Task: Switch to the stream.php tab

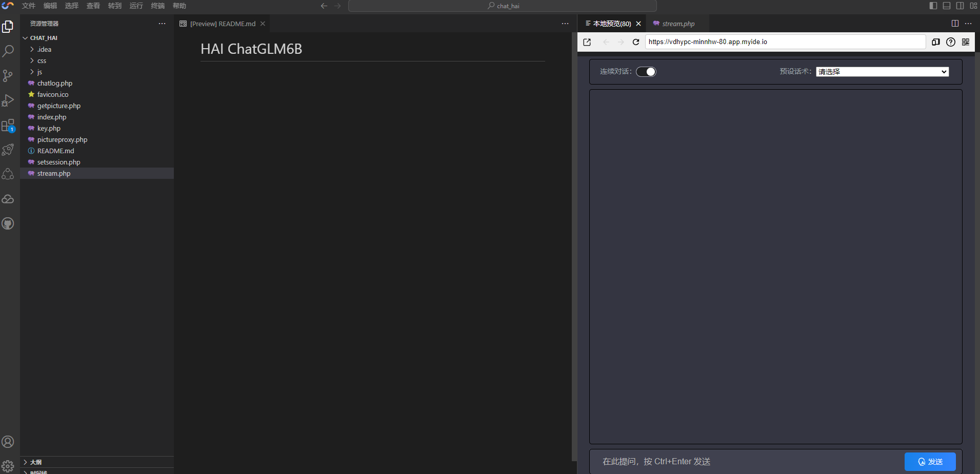Action: coord(678,24)
